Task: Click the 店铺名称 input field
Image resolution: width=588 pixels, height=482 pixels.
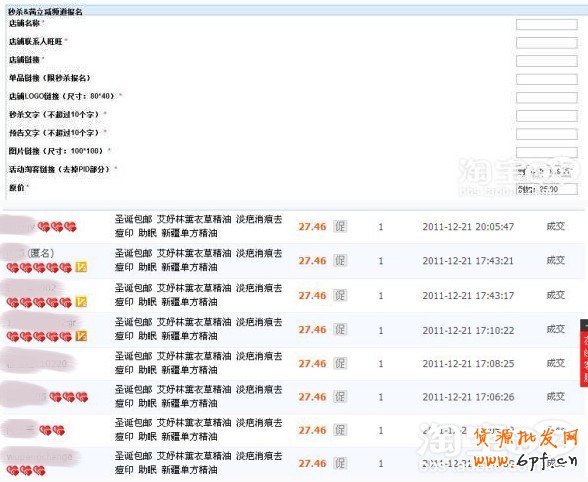Action: (546, 25)
